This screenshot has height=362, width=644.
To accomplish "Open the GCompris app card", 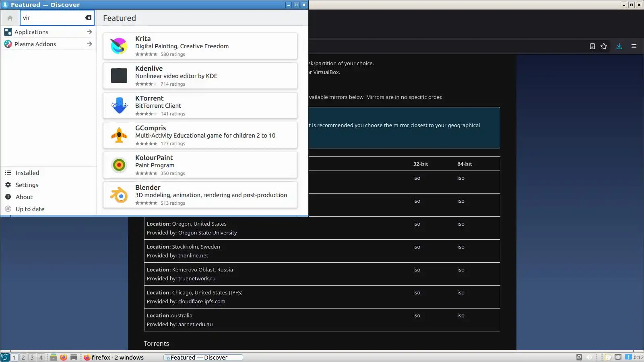I will [x=200, y=135].
